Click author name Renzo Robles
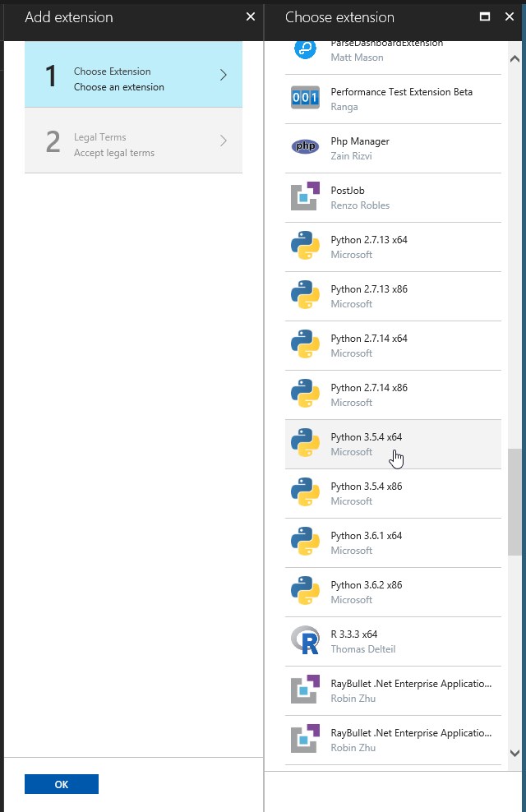 (x=360, y=205)
